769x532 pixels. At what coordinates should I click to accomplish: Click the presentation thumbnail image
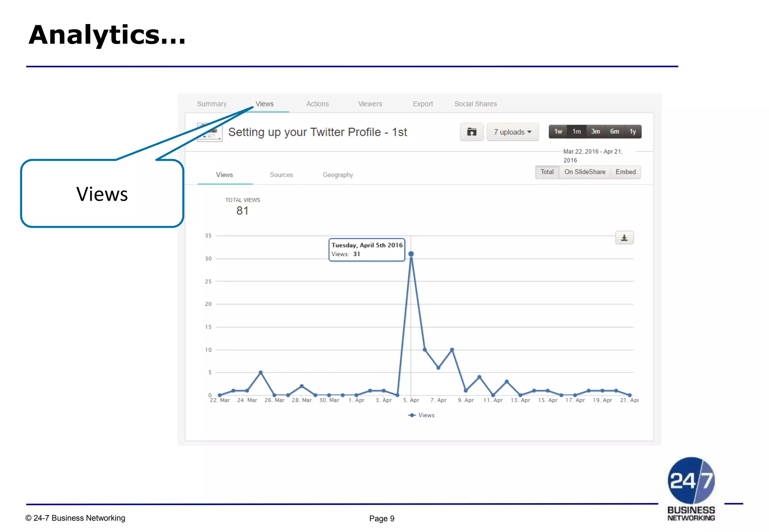click(210, 132)
